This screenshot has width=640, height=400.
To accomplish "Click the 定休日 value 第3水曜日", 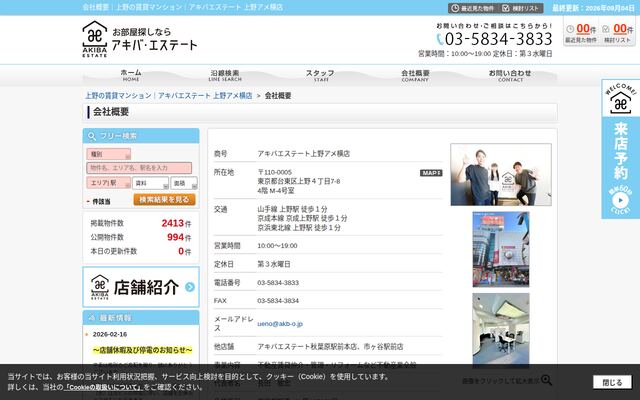I will pos(274,264).
